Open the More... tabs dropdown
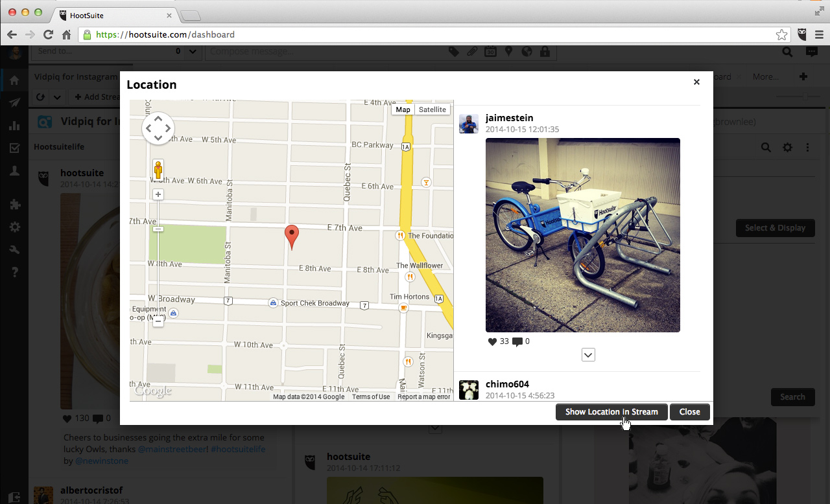The height and width of the screenshot is (504, 830). tap(765, 76)
